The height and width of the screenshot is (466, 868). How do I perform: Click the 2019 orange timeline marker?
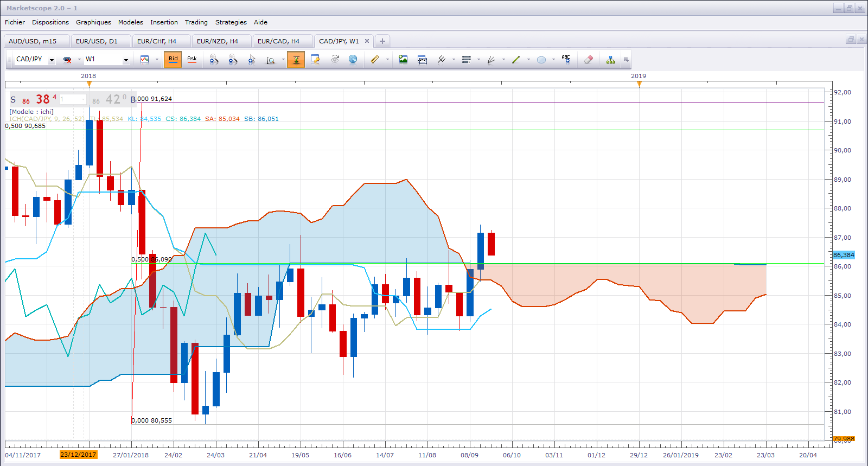click(x=639, y=84)
